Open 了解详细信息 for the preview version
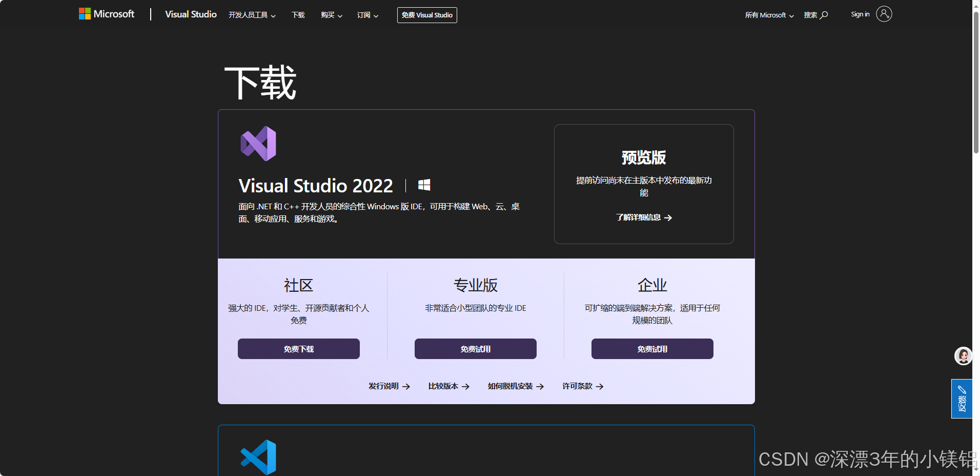The height and width of the screenshot is (476, 980). coord(644,217)
